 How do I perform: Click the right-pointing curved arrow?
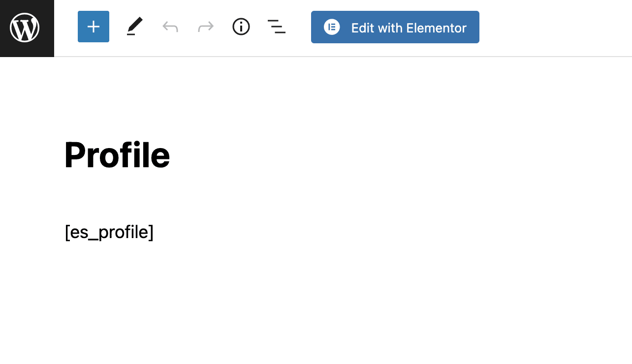[206, 27]
